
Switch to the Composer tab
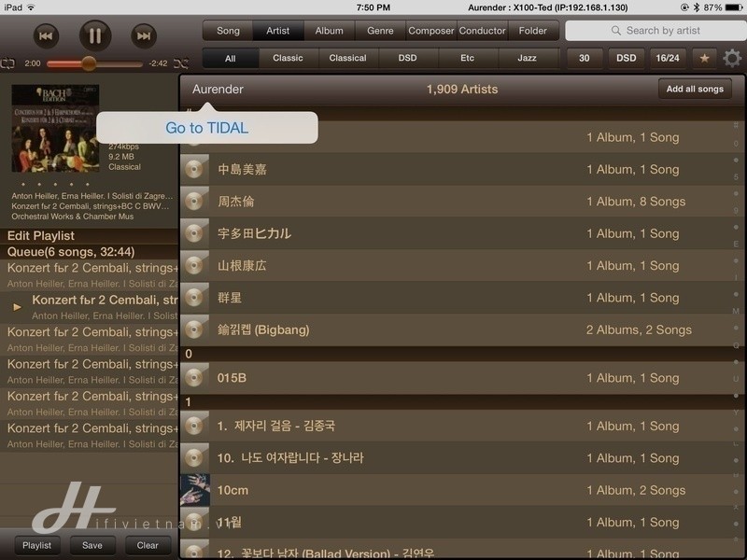(x=431, y=31)
